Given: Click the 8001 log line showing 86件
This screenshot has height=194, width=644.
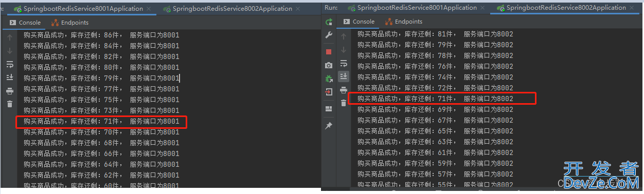Looking at the screenshot, I should pos(101,35).
